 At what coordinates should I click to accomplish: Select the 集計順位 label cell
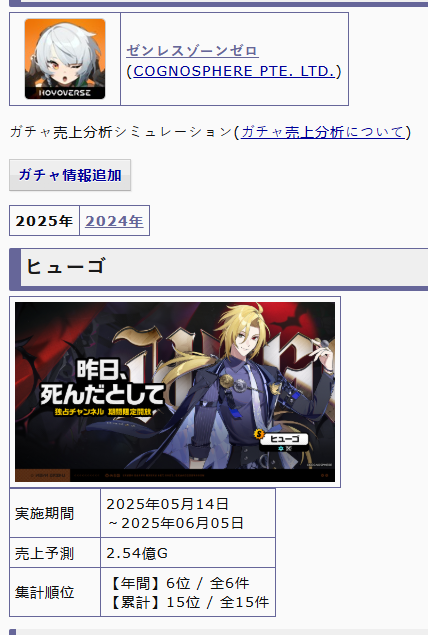tap(55, 592)
